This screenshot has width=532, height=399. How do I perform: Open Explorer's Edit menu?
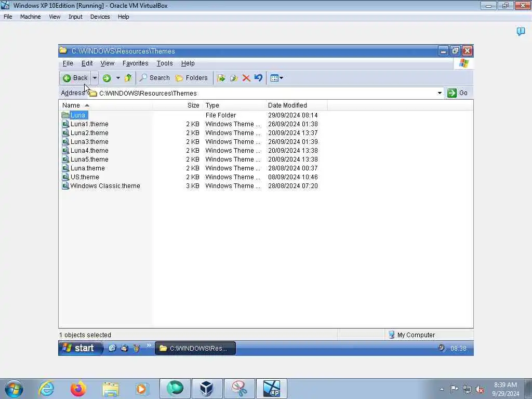pyautogui.click(x=87, y=63)
